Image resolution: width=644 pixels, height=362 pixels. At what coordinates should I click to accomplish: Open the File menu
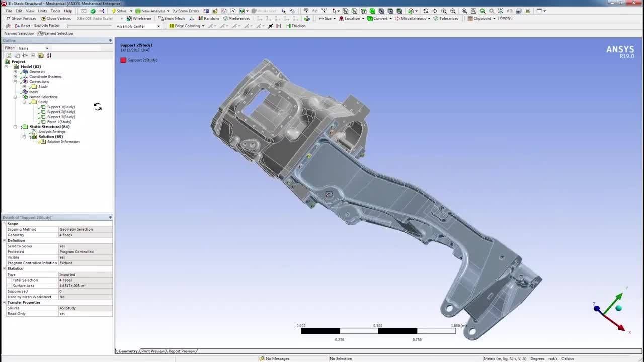9,11
